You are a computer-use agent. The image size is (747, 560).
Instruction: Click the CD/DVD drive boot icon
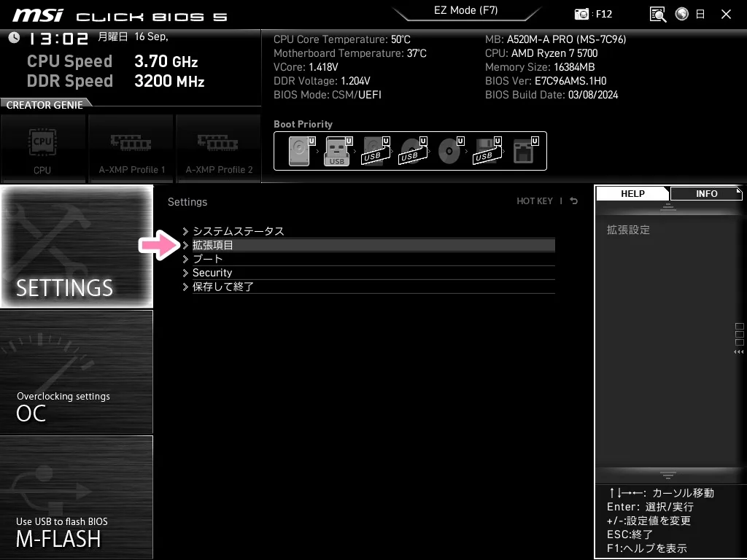[x=449, y=150]
